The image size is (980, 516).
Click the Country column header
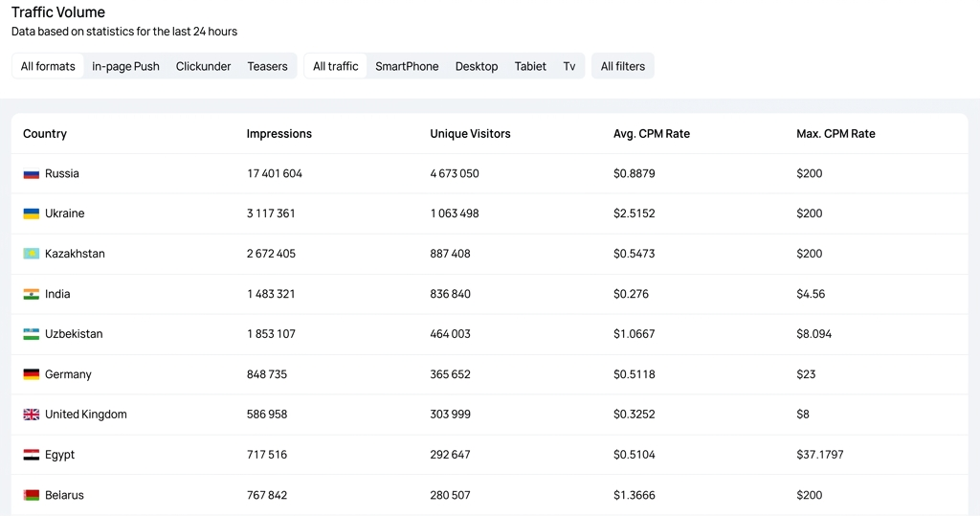pyautogui.click(x=45, y=134)
